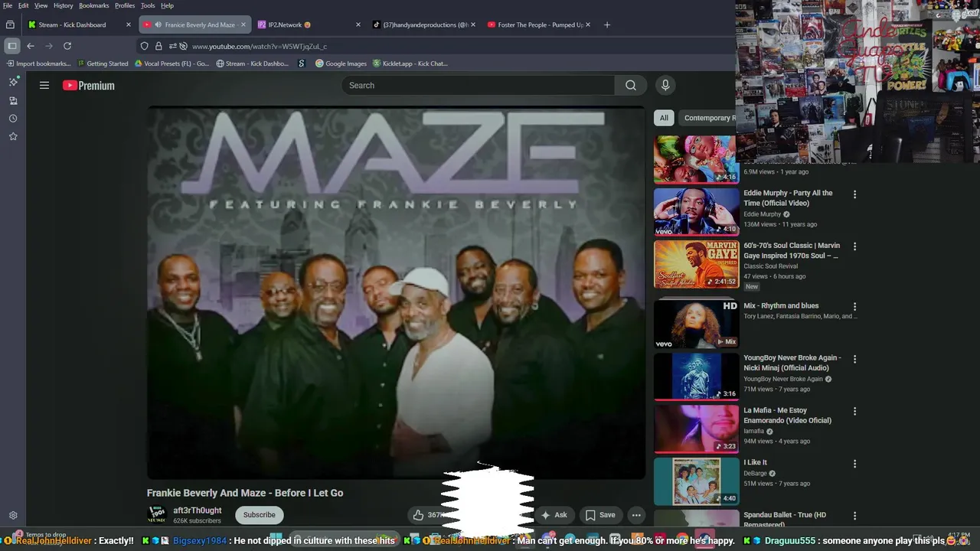This screenshot has height=551, width=980.
Task: Open the YouTube guide hamburger menu
Action: tap(44, 86)
